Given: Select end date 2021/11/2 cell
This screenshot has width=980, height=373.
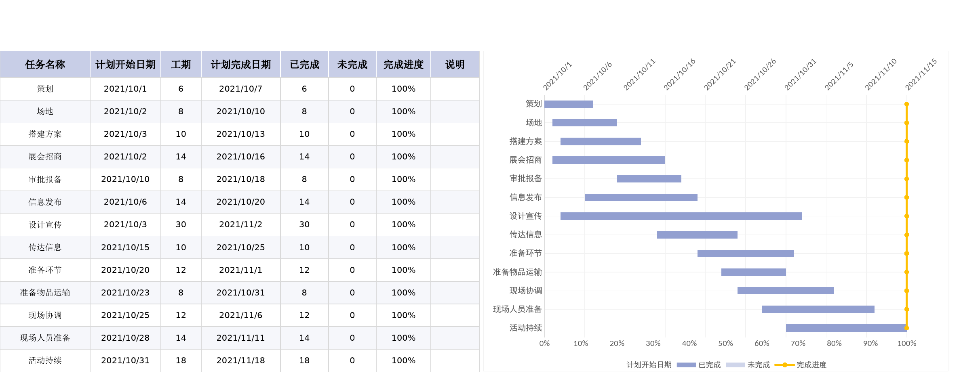Looking at the screenshot, I should (241, 224).
